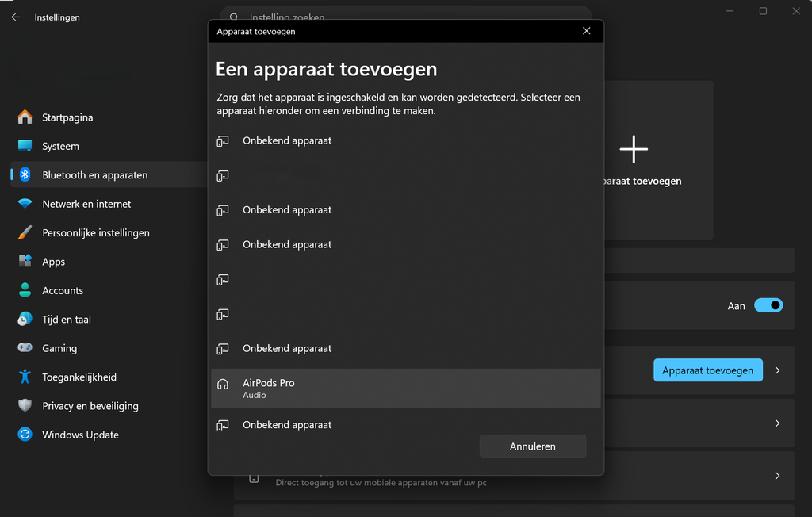Click the "Aan" label next to toggle
Screen dimensions: 812x517
736,306
